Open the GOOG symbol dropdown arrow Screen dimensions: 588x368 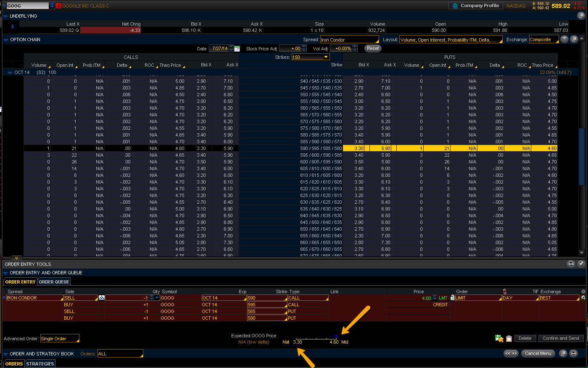tap(52, 6)
